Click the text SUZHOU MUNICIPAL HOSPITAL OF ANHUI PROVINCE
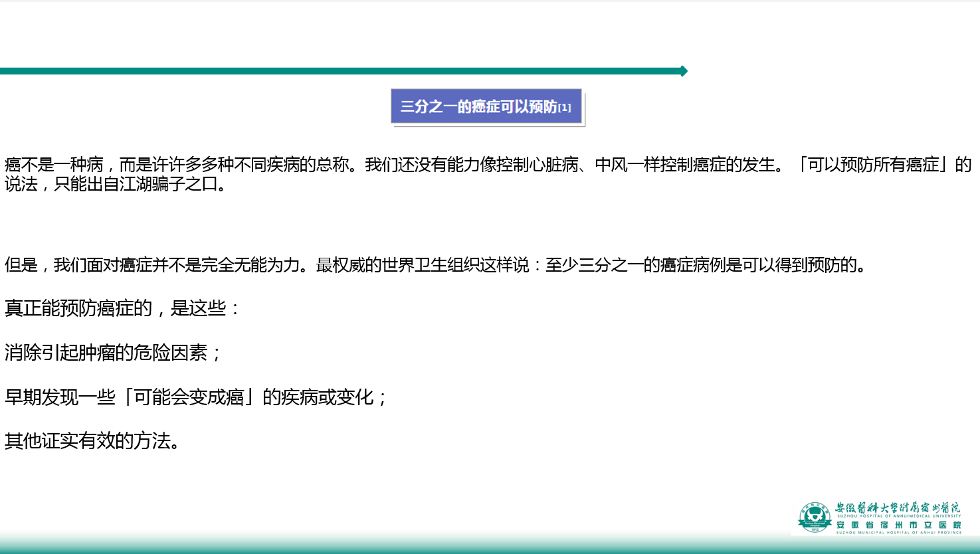 898,532
